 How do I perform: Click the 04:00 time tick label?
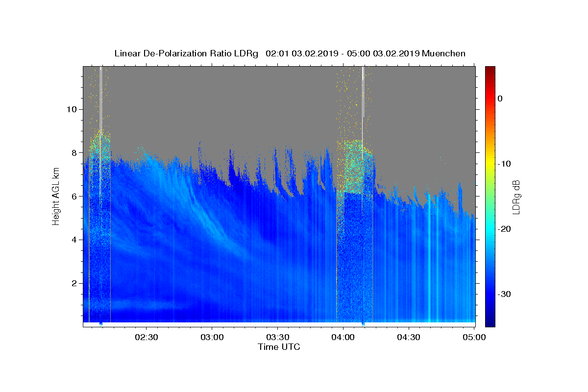point(343,337)
